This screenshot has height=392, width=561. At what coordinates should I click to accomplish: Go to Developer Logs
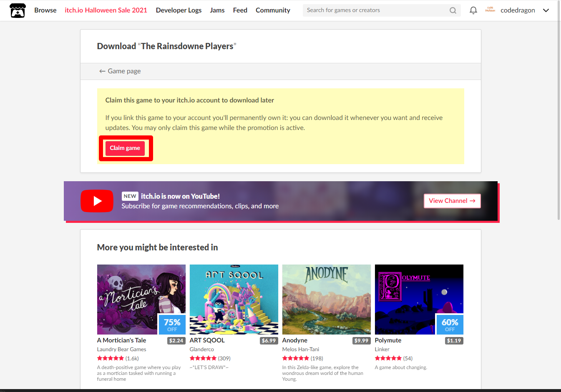[179, 10]
